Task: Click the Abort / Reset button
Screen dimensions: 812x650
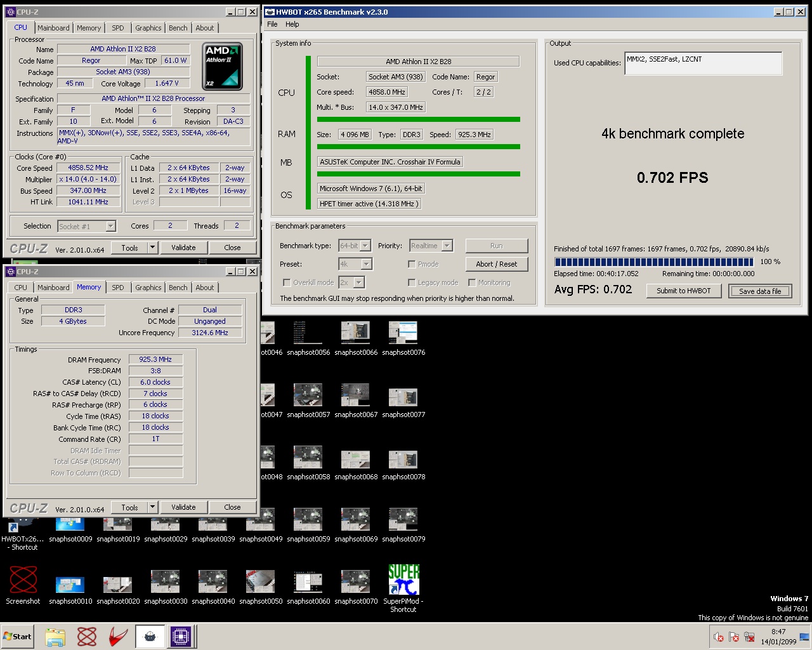Action: click(x=497, y=264)
